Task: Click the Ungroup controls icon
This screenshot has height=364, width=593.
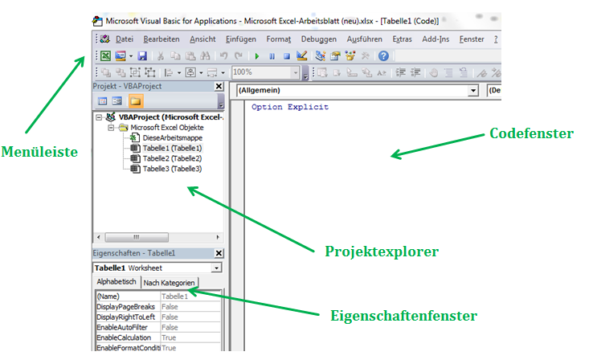Action: 150,72
